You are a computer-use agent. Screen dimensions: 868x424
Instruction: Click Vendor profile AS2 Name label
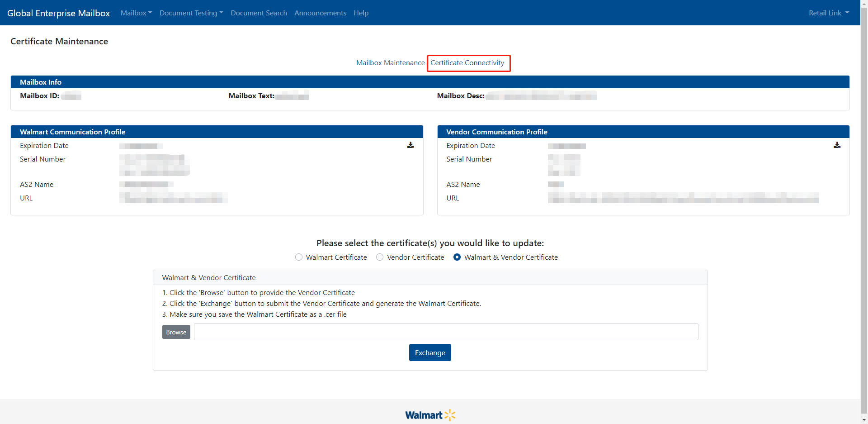click(x=463, y=185)
